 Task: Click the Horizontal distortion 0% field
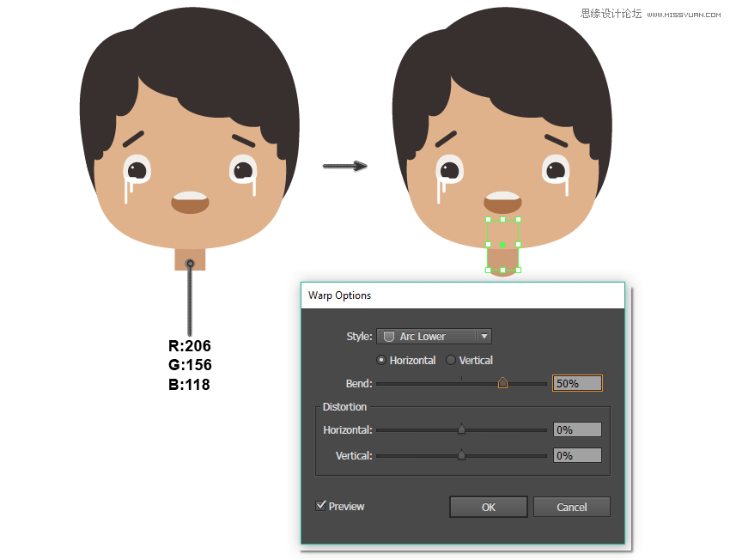577,429
